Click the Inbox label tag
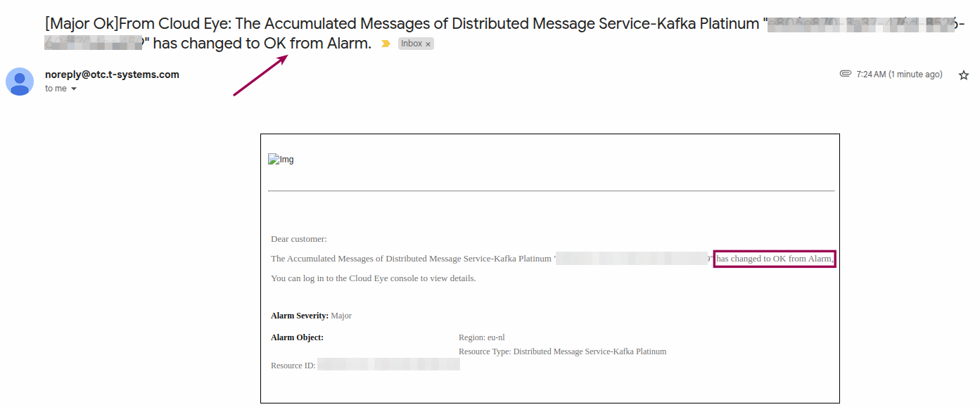The width and height of the screenshot is (980, 407). pyautogui.click(x=411, y=44)
